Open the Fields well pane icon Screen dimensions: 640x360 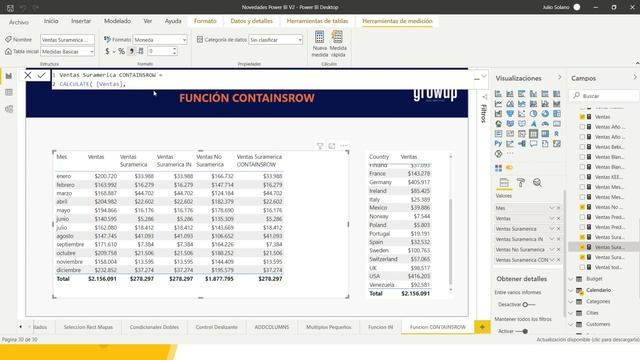(504, 183)
